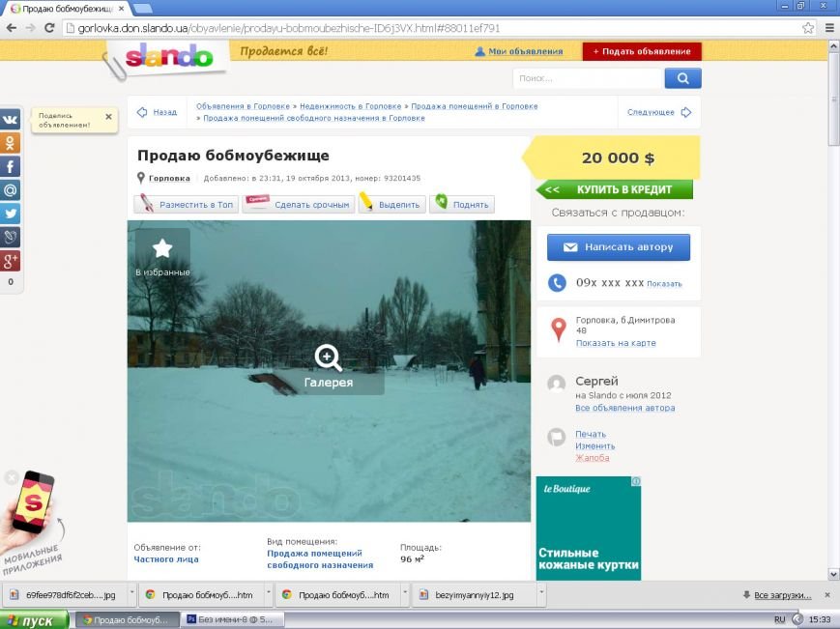Image resolution: width=840 pixels, height=629 pixels.
Task: Open Chrome menu icon
Action: coord(828,28)
